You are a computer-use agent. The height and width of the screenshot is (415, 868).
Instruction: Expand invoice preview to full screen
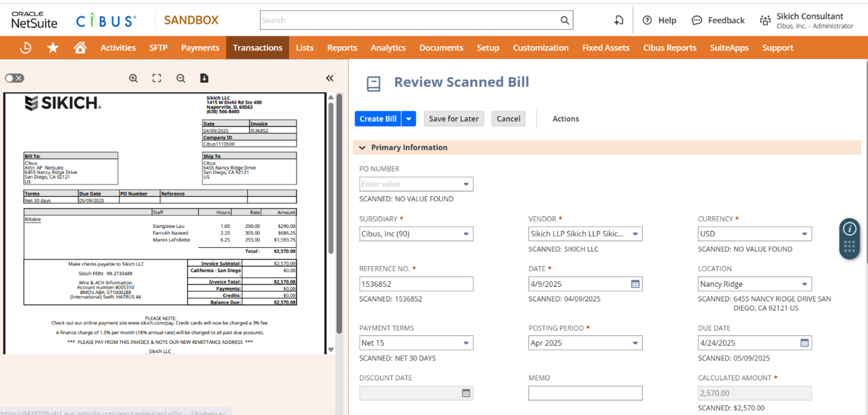point(157,78)
